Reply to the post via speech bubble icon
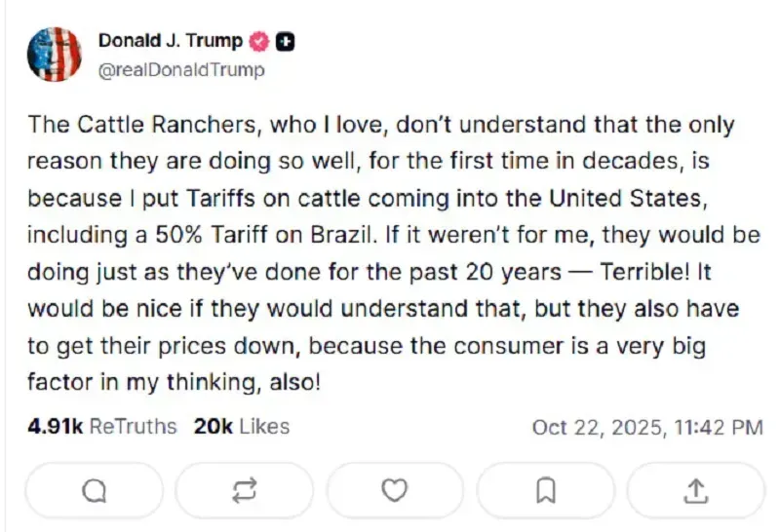This screenshot has width=780, height=532. coord(94,491)
